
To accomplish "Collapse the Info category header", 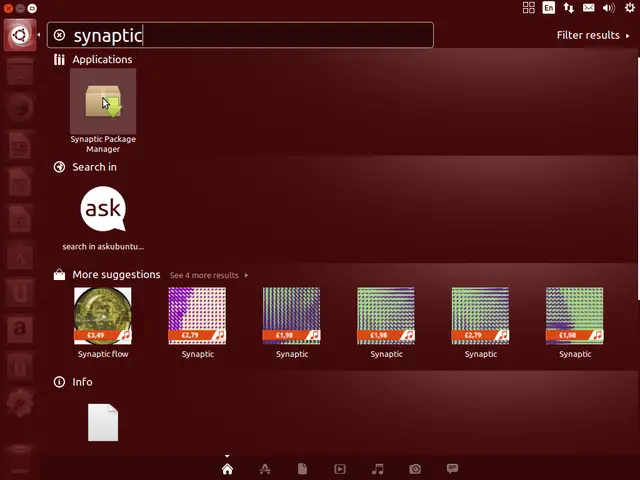I will point(73,382).
